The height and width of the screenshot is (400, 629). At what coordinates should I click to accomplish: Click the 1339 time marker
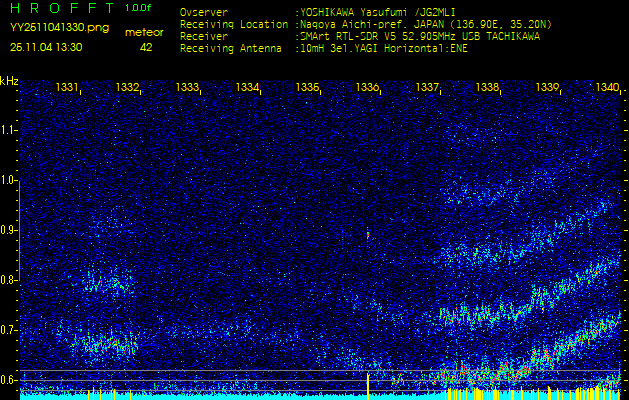(x=547, y=87)
